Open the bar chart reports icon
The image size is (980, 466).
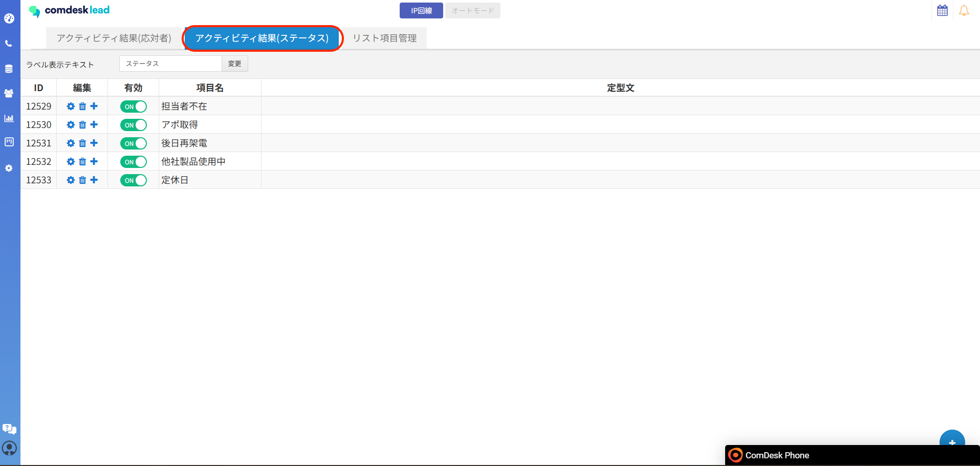(9, 118)
